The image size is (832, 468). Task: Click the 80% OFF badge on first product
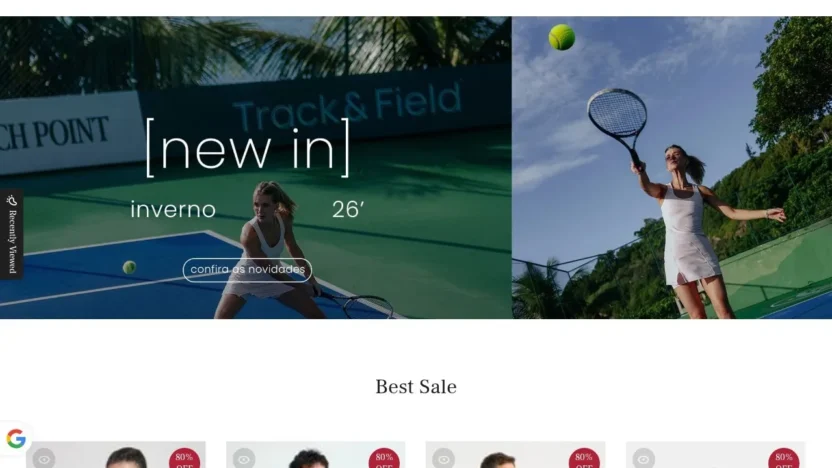[184, 458]
